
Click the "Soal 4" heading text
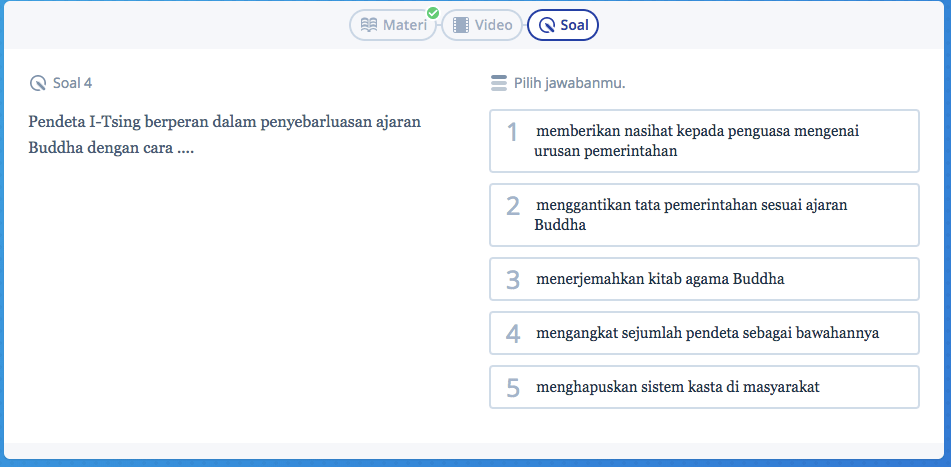[x=72, y=83]
